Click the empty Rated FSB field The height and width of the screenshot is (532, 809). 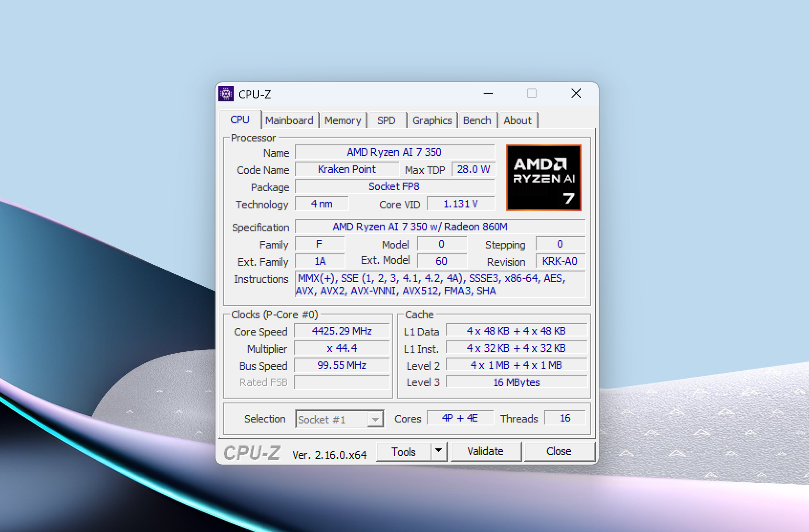pyautogui.click(x=342, y=382)
